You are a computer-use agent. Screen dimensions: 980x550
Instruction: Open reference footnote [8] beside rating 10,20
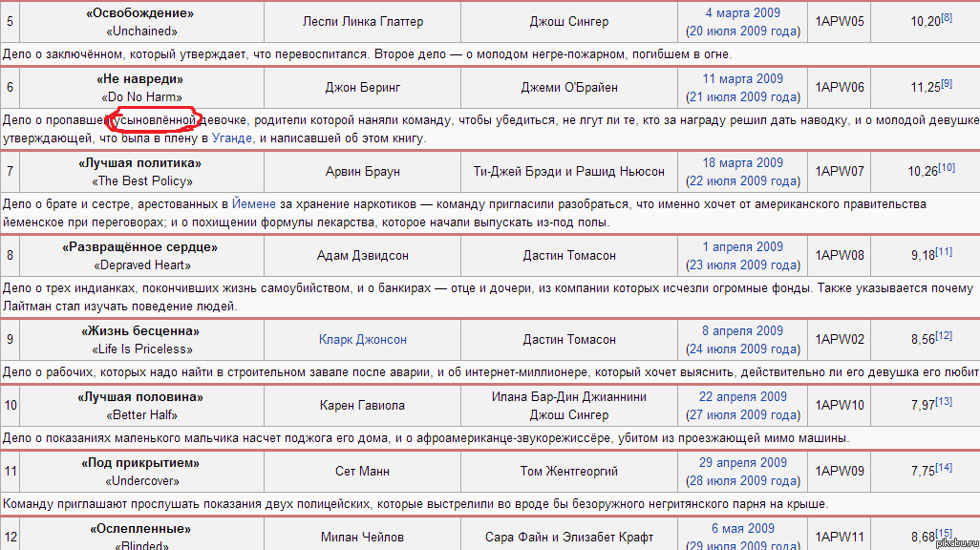point(946,17)
